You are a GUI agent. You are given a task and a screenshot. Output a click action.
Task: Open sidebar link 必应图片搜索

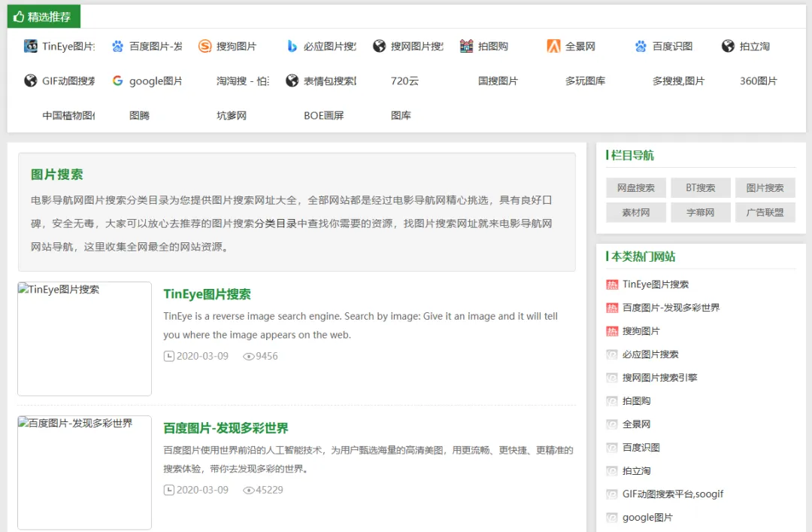[x=650, y=354]
